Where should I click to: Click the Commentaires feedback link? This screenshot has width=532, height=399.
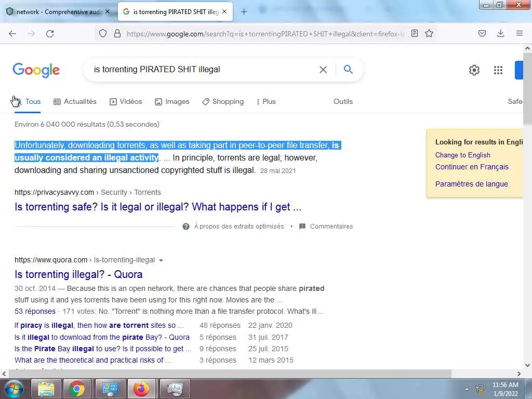tap(331, 227)
